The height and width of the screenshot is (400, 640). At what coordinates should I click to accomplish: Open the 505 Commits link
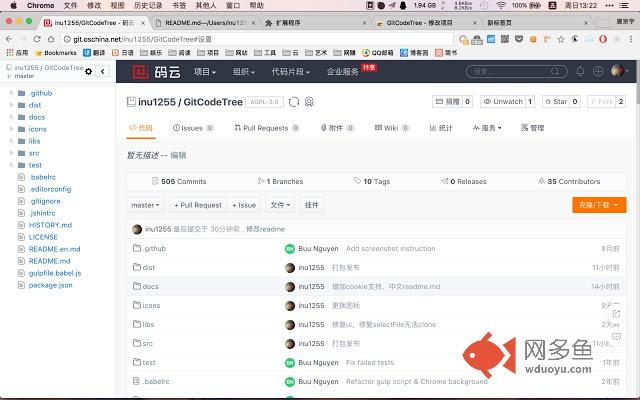(x=177, y=181)
